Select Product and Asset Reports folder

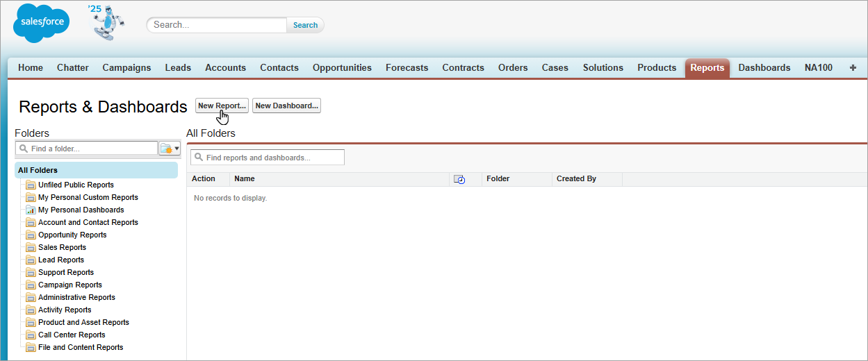(x=83, y=323)
